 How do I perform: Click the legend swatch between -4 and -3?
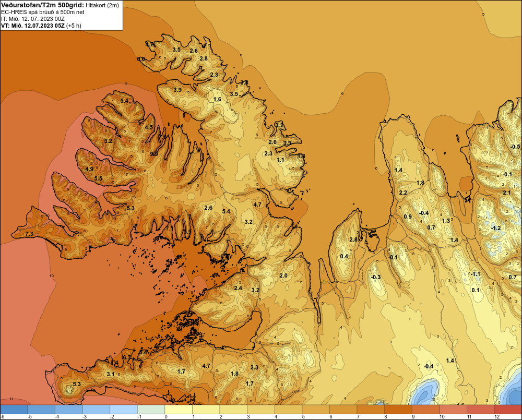pyautogui.click(x=68, y=410)
